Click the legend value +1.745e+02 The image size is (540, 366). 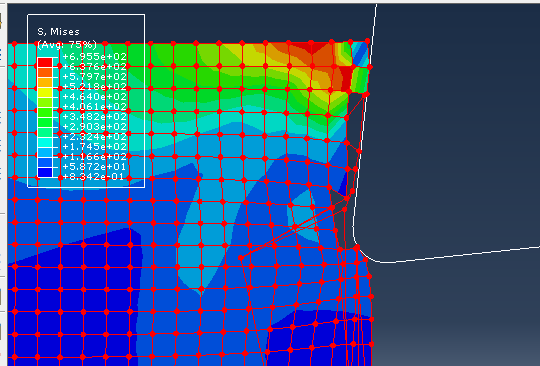click(x=95, y=147)
